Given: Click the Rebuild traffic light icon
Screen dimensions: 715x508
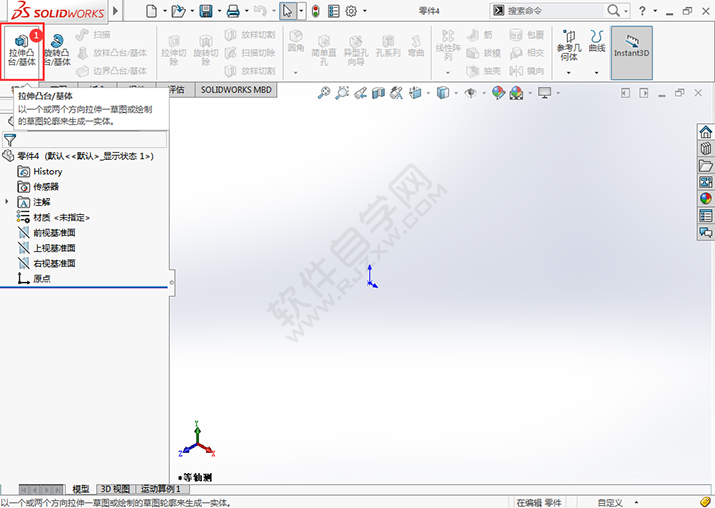Looking at the screenshot, I should pyautogui.click(x=315, y=11).
